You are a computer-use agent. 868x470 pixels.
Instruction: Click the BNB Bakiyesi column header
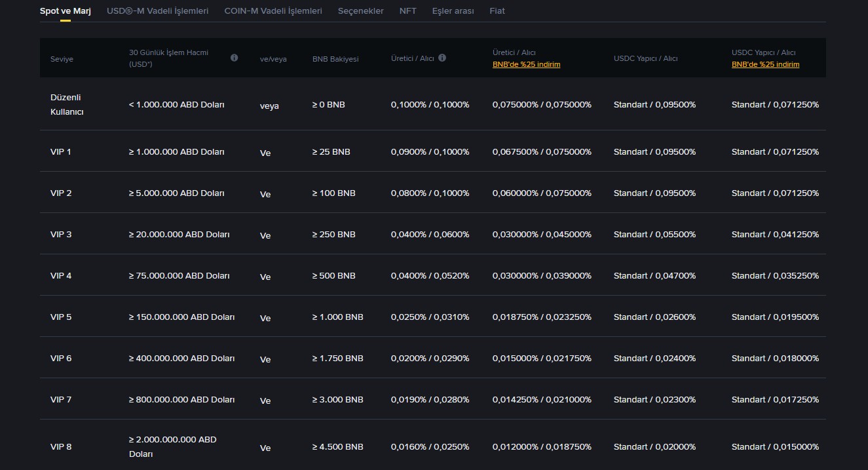click(334, 58)
